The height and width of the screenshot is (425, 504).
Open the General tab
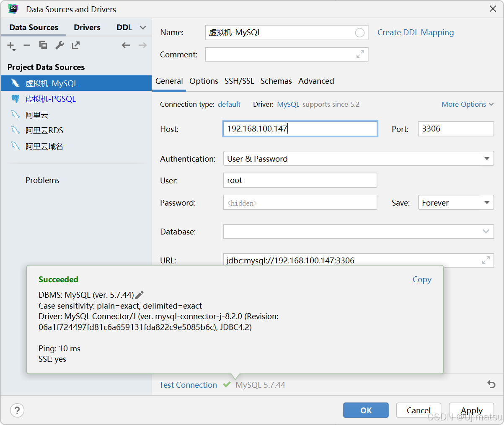pyautogui.click(x=169, y=81)
